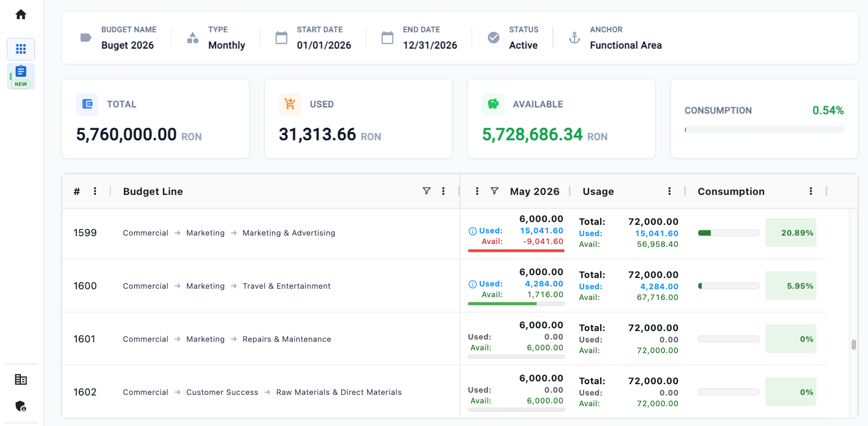Viewport: 868px width, 426px height.
Task: Click green May usage bar for row 1600
Action: coord(516,303)
